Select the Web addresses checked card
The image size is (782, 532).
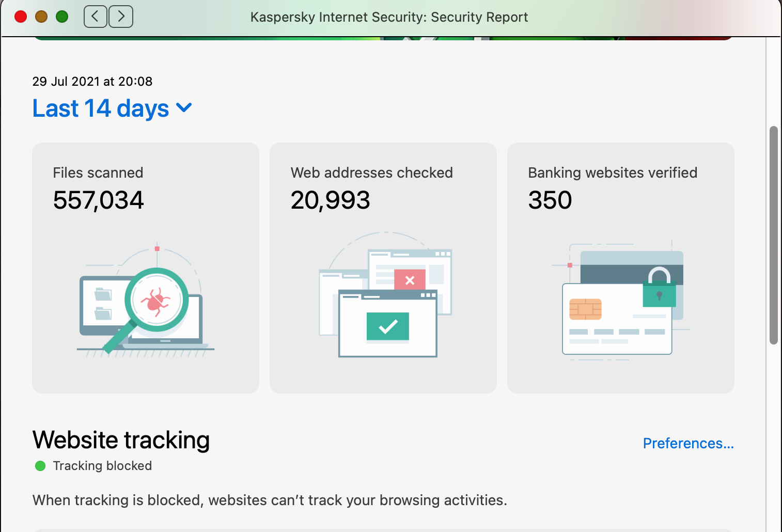coord(383,268)
